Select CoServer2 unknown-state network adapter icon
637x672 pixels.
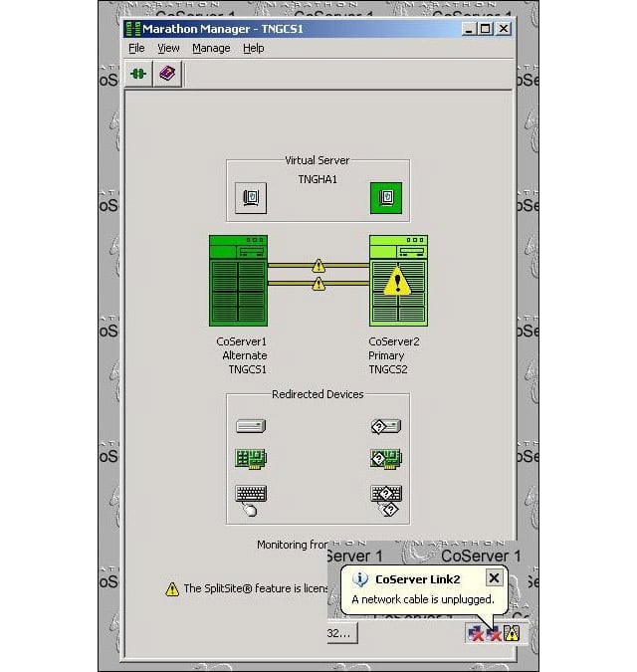[x=386, y=459]
